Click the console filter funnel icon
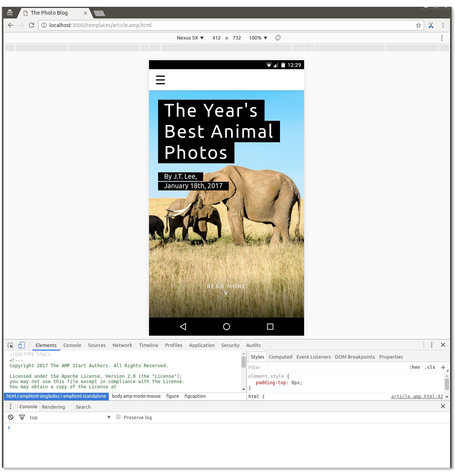 [x=22, y=417]
